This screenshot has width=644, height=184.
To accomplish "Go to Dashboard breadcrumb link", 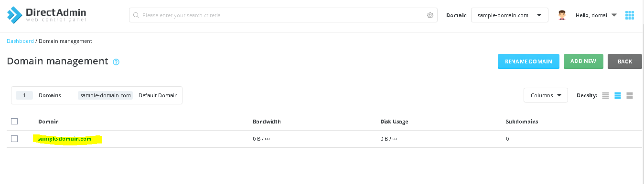I will pyautogui.click(x=20, y=41).
